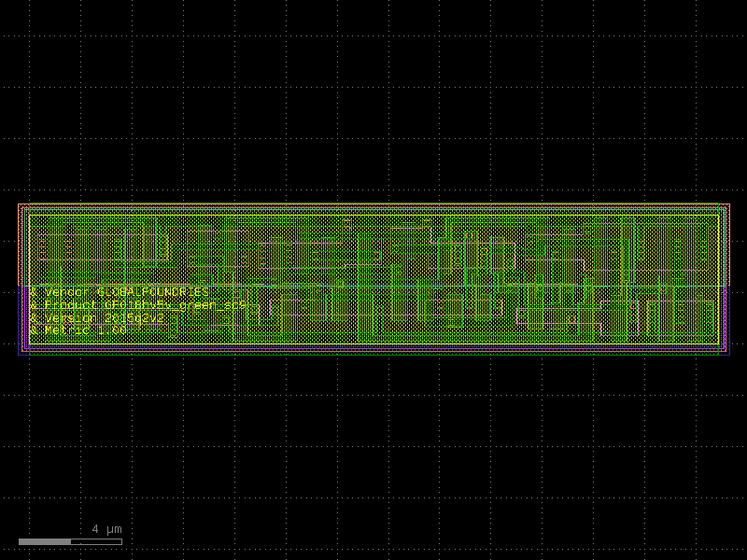Click the 4 µm scale bar
747x560 pixels.
click(x=71, y=541)
